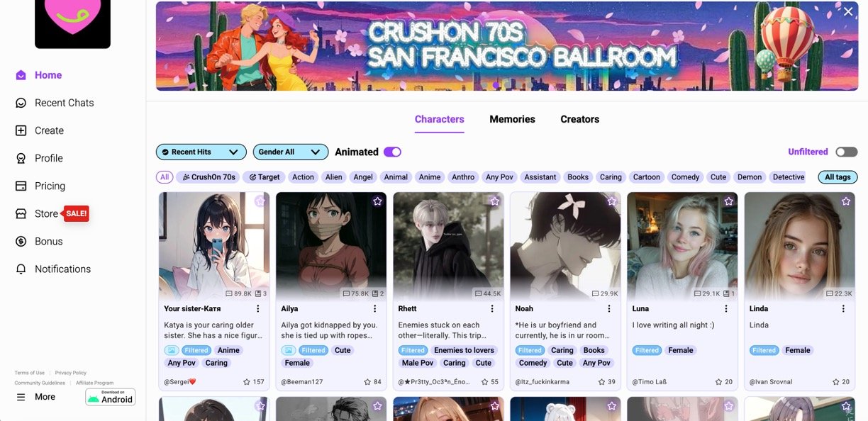The width and height of the screenshot is (868, 421).
Task: Close the CrushOn 70s banner
Action: tap(848, 11)
